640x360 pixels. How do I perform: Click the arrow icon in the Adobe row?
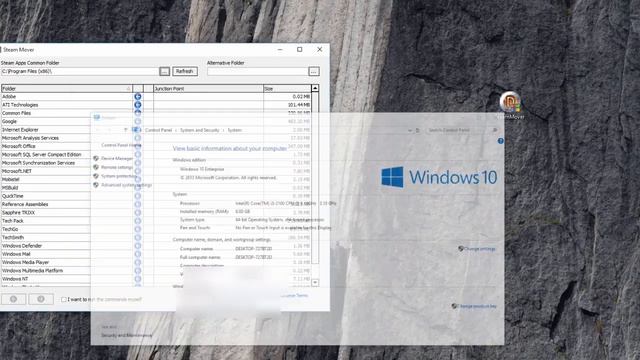(x=138, y=97)
